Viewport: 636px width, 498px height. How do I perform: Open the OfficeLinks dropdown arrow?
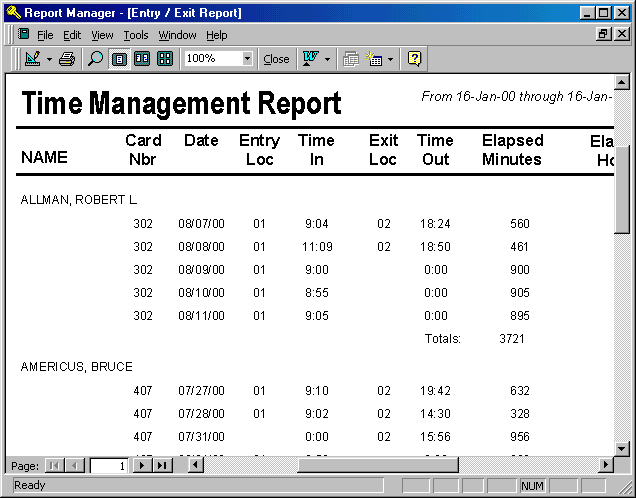327,59
